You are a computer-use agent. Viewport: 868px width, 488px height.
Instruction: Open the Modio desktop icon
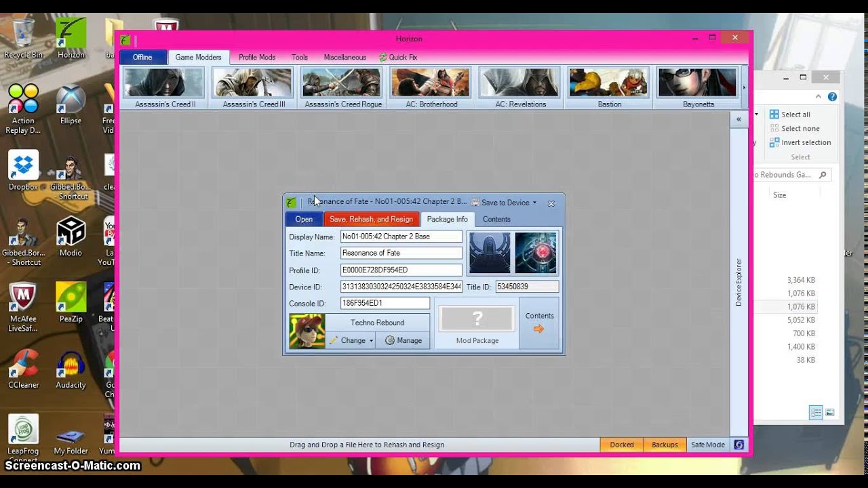[71, 237]
